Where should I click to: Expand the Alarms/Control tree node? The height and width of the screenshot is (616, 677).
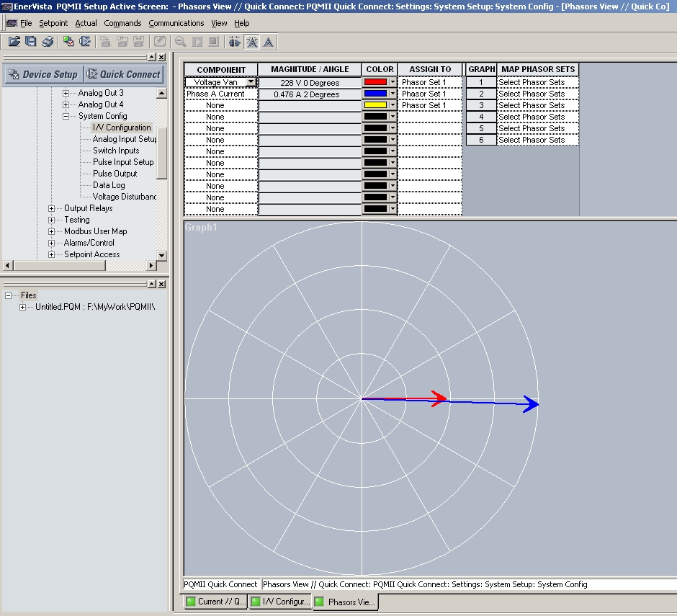[x=51, y=243]
